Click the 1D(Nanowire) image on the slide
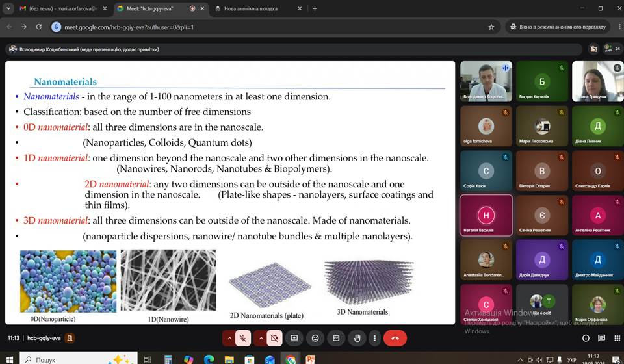The width and height of the screenshot is (624, 364). [168, 280]
